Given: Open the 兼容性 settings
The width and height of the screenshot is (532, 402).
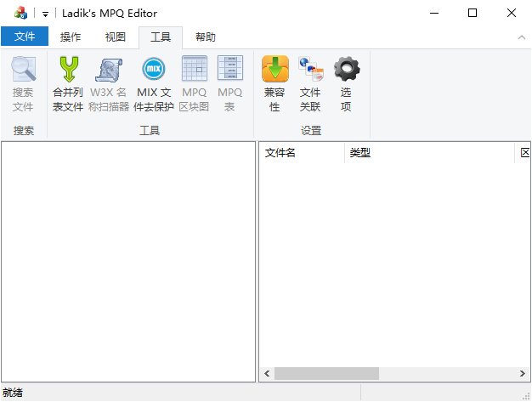Looking at the screenshot, I should (274, 84).
